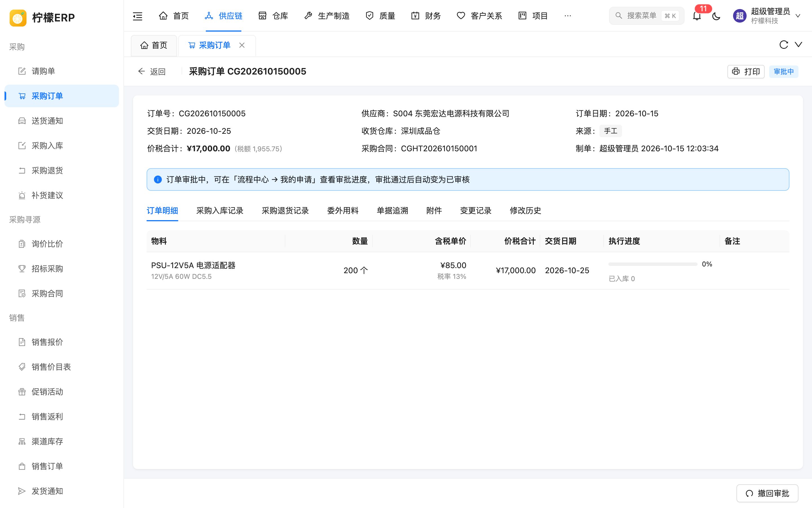
Task: Click the 0% execution progress bar
Action: 653,264
